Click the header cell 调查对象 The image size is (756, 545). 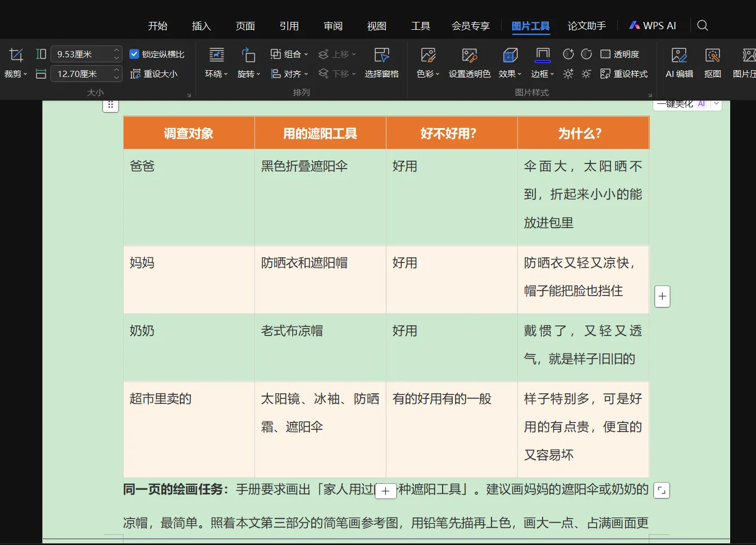pos(189,133)
